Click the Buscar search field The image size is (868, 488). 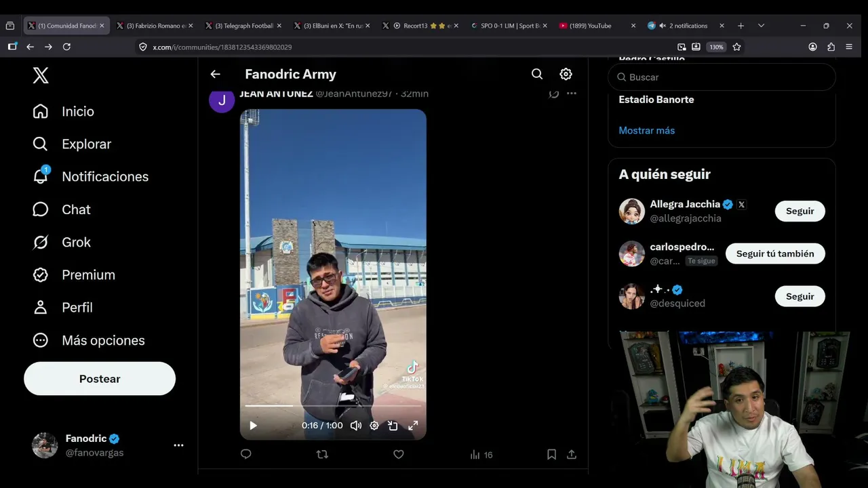point(722,77)
